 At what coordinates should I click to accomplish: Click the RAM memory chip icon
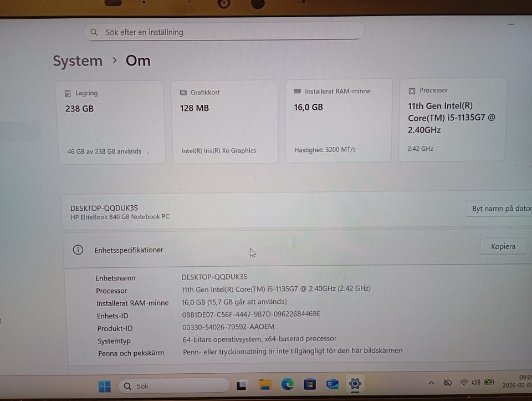pyautogui.click(x=298, y=91)
